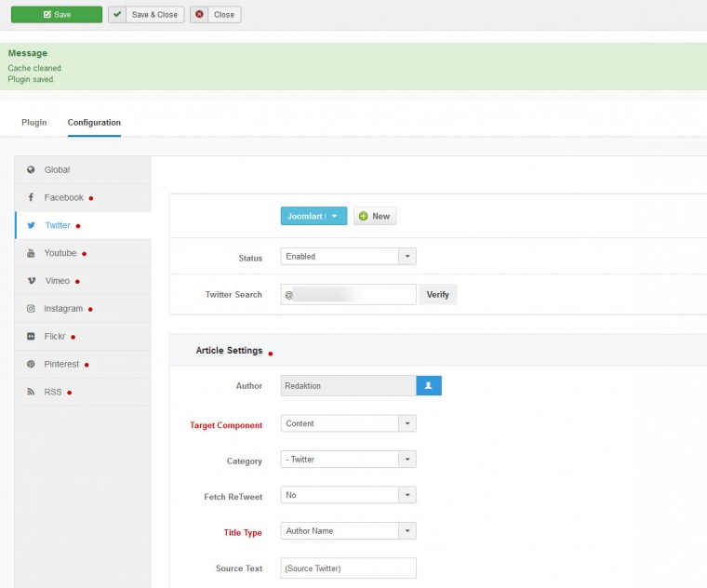Open the Title Type dropdown

pyautogui.click(x=348, y=531)
